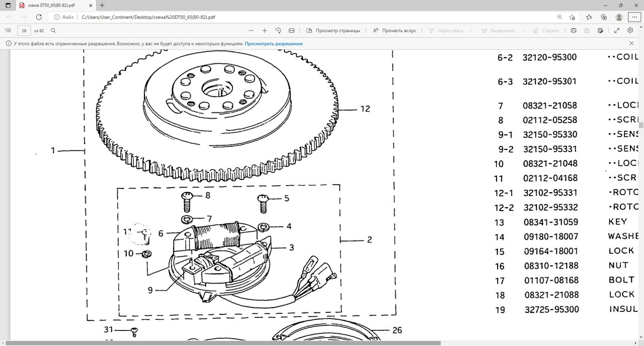
Task: Open PDF toolbar settings gear
Action: pos(630,31)
